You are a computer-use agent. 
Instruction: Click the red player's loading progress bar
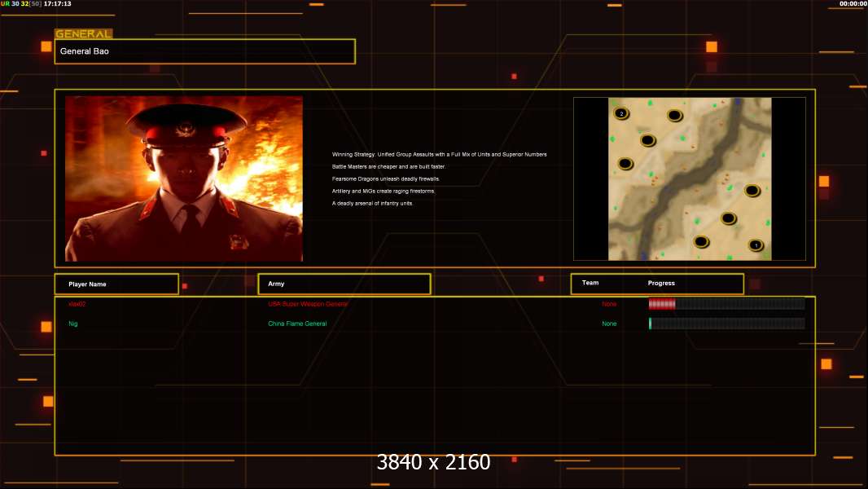(x=727, y=303)
